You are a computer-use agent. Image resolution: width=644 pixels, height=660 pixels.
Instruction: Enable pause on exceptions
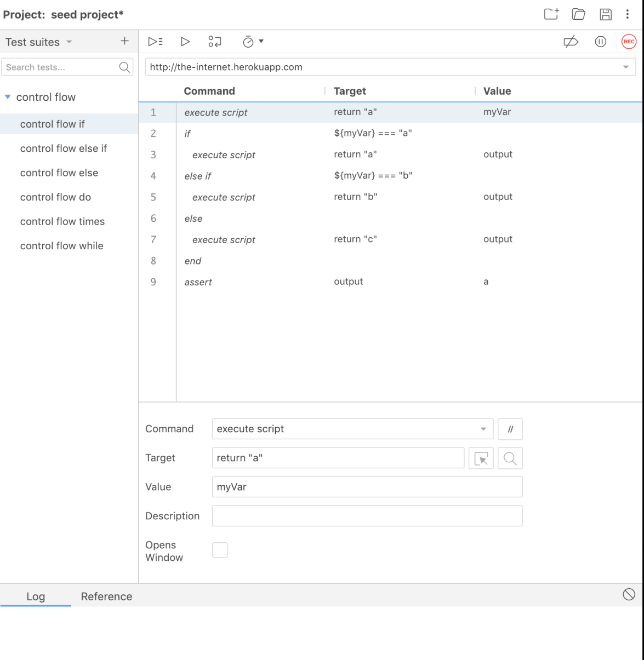point(600,41)
